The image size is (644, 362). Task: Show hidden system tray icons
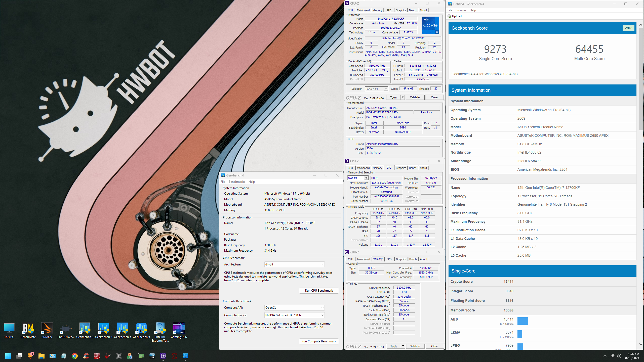[x=605, y=356]
